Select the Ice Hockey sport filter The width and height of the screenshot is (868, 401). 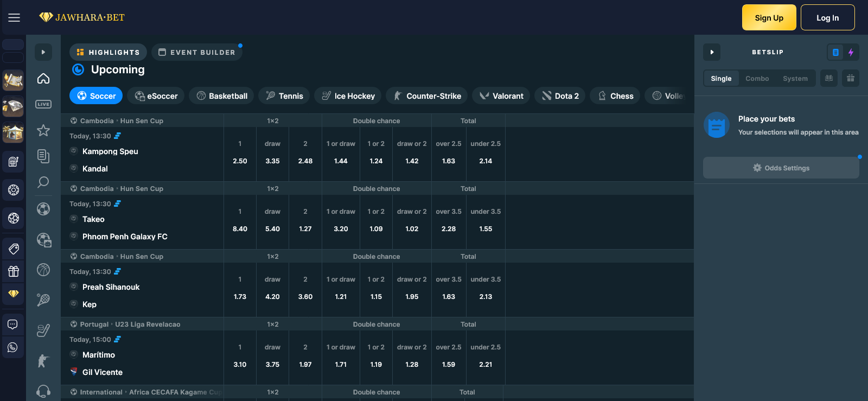click(x=348, y=96)
